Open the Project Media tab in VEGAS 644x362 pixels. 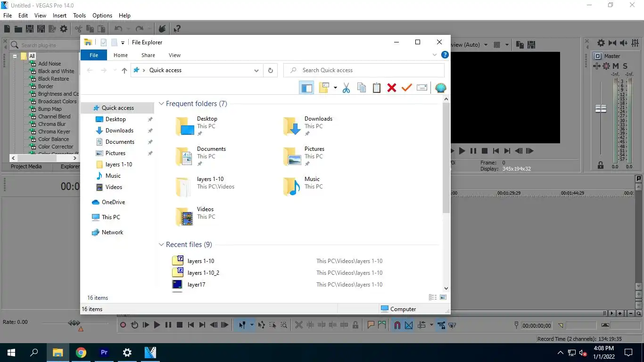(x=26, y=166)
